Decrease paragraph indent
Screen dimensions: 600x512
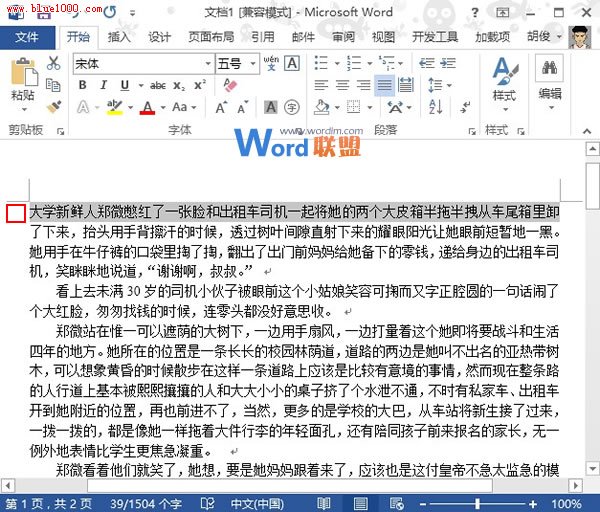tap(427, 63)
